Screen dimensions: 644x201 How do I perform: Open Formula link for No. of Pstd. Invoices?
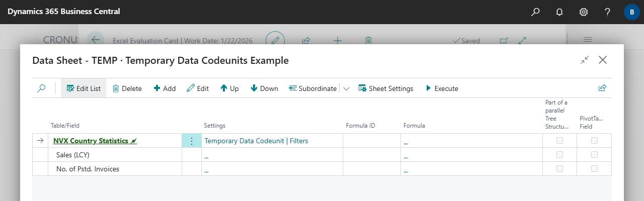406,170
